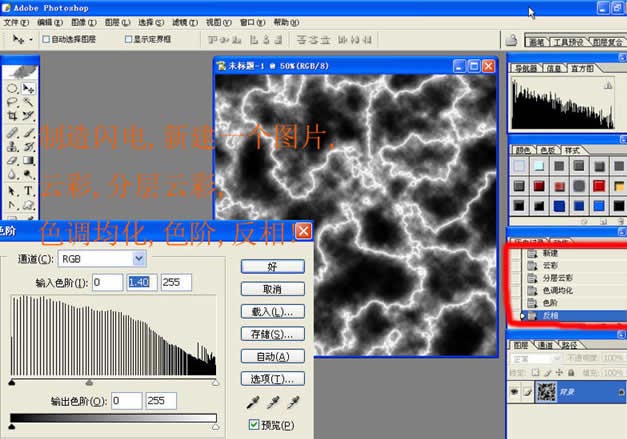Pick the black point eyedropper in Levels

point(252,402)
